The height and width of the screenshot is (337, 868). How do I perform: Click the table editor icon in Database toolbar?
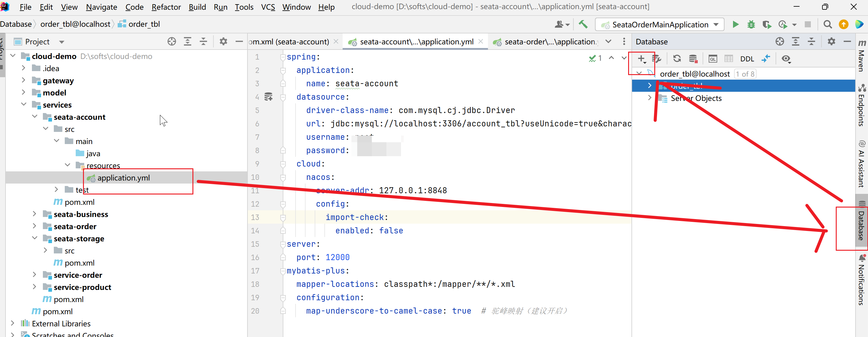coord(728,59)
